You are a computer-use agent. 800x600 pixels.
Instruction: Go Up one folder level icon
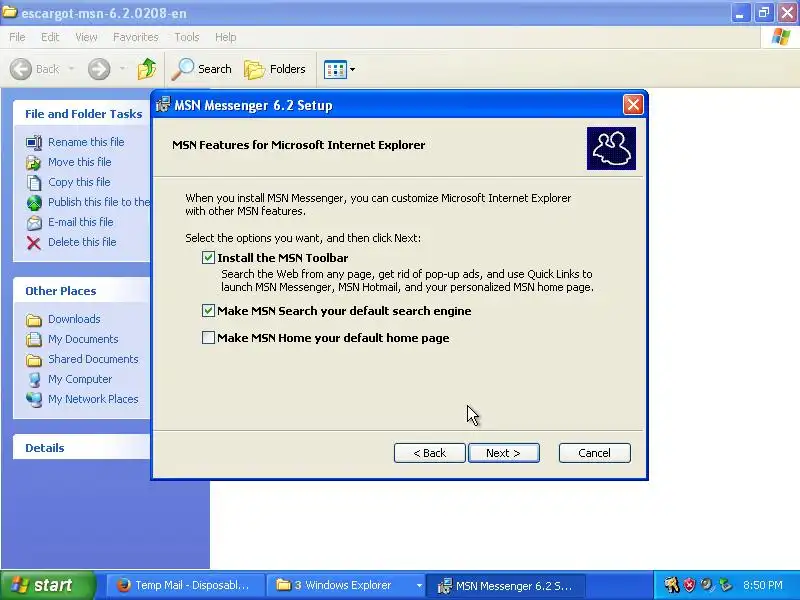pos(147,69)
